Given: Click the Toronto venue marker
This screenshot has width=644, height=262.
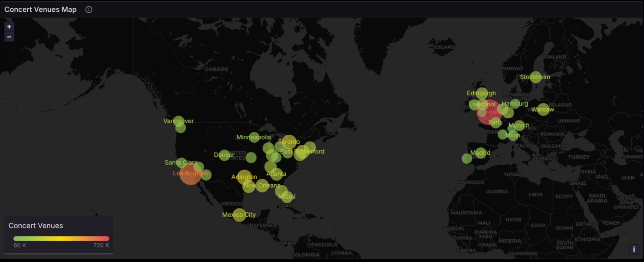Looking at the screenshot, I should [x=289, y=141].
